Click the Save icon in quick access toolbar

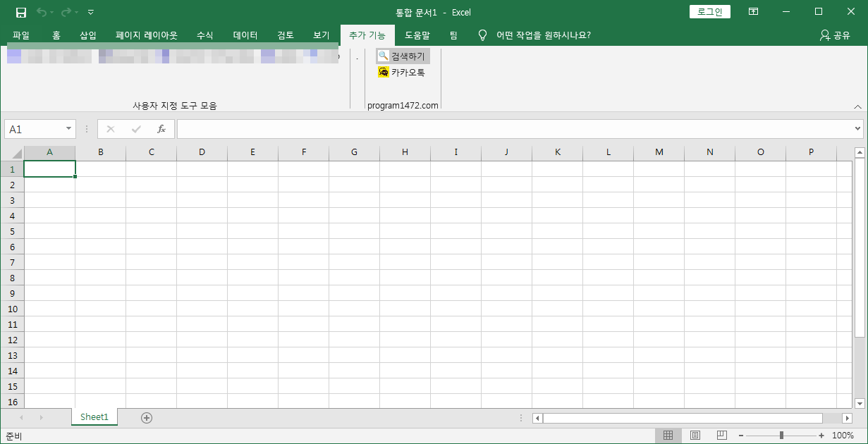pos(21,12)
